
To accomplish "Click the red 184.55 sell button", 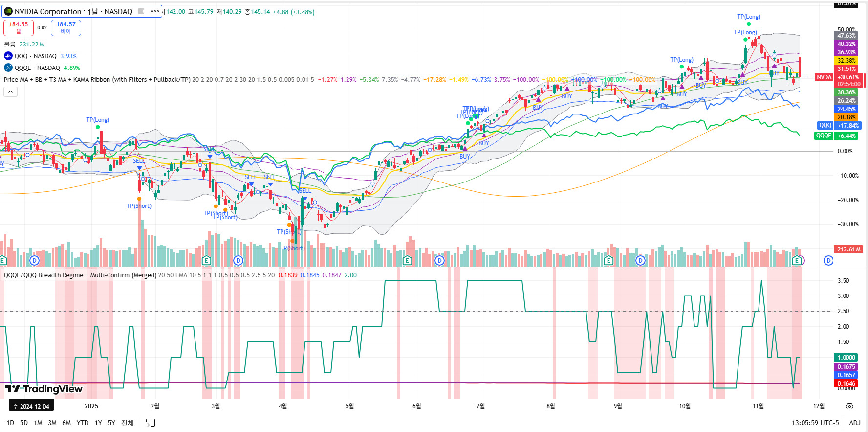I will click(19, 27).
